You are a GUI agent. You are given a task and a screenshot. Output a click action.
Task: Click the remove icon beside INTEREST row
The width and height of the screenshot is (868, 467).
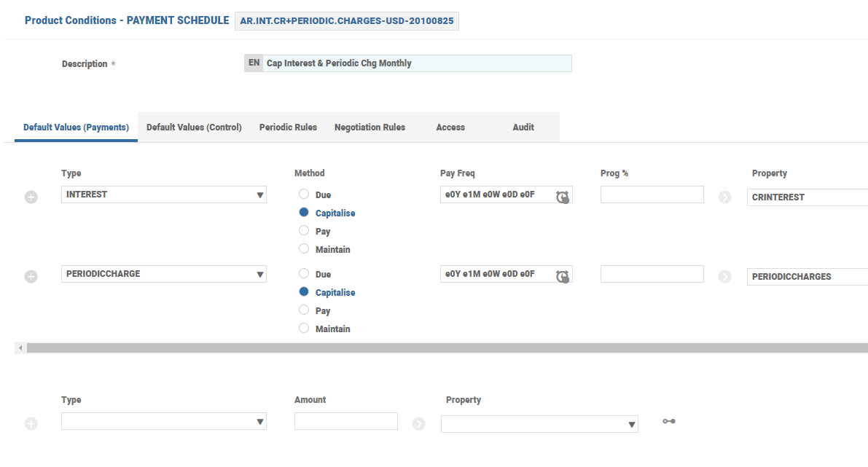click(x=31, y=197)
